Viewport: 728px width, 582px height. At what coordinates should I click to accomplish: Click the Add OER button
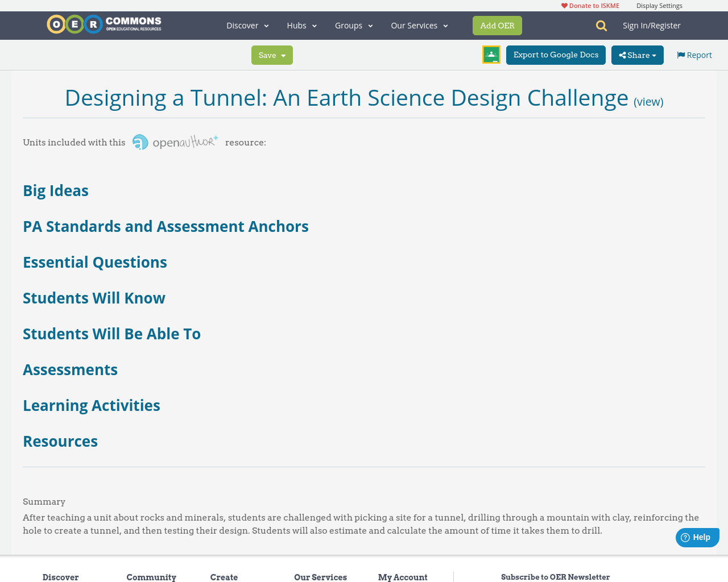497,24
